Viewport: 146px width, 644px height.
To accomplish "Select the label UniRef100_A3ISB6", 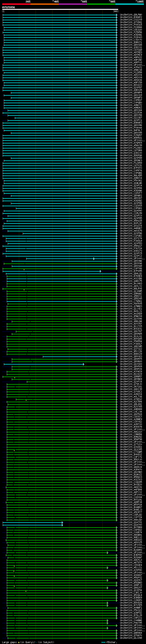I will [x=131, y=278].
